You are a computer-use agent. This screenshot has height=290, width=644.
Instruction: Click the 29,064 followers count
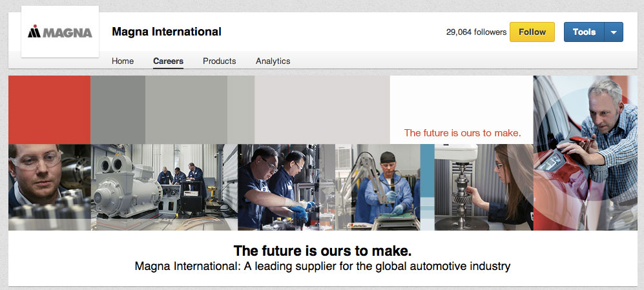coord(476,32)
